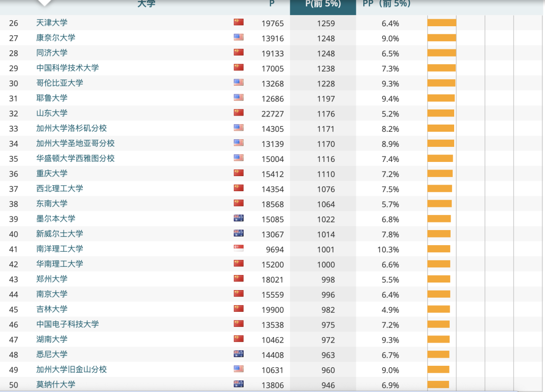Sort by the 大学 column header
Image resolution: width=545 pixels, height=392 pixels.
[146, 4]
